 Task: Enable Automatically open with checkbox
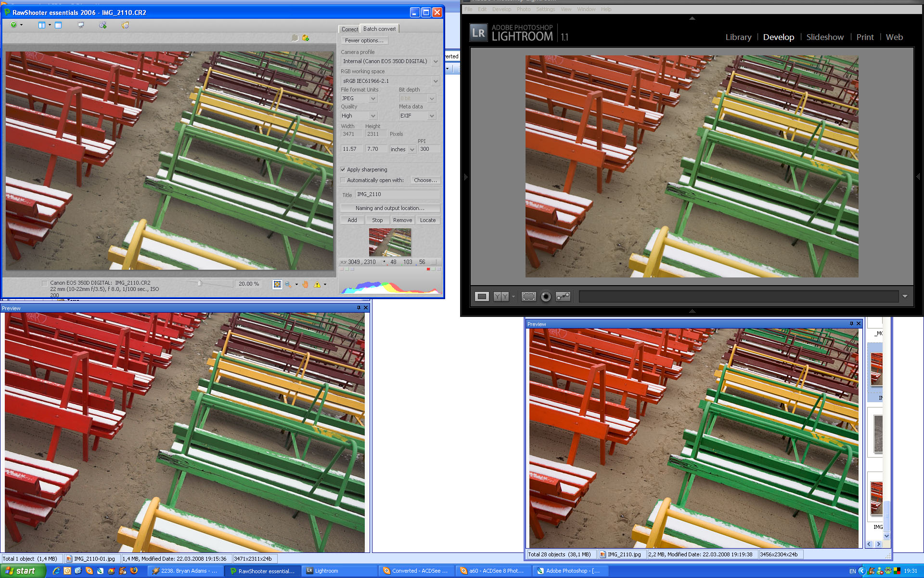tap(343, 180)
